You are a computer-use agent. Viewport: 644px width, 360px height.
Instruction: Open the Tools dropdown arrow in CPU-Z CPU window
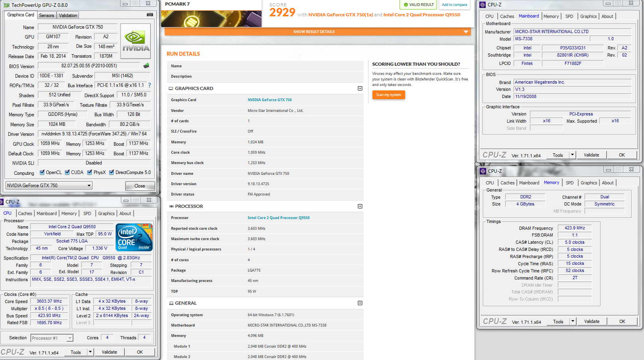pos(90,352)
